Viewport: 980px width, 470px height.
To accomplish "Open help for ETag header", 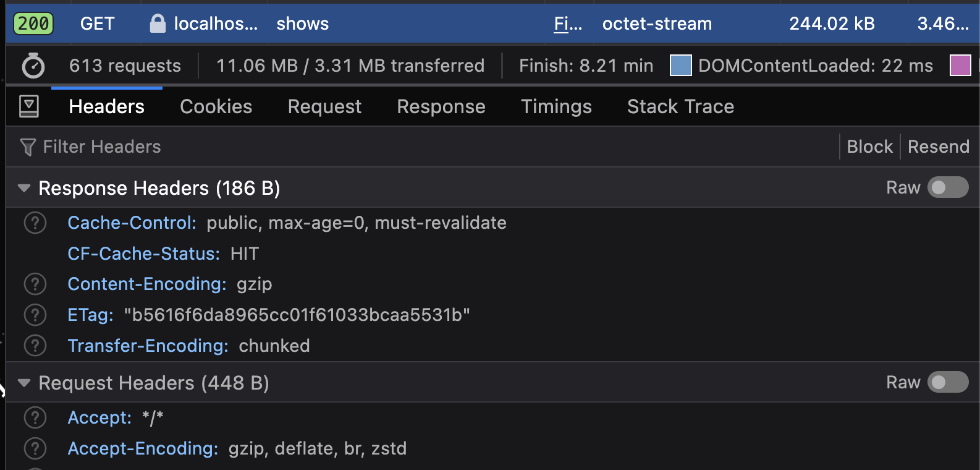I will point(35,315).
